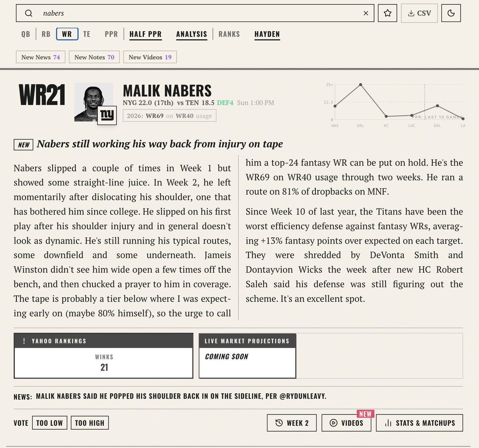Click the star favorites icon button
479x448 pixels.
point(387,13)
